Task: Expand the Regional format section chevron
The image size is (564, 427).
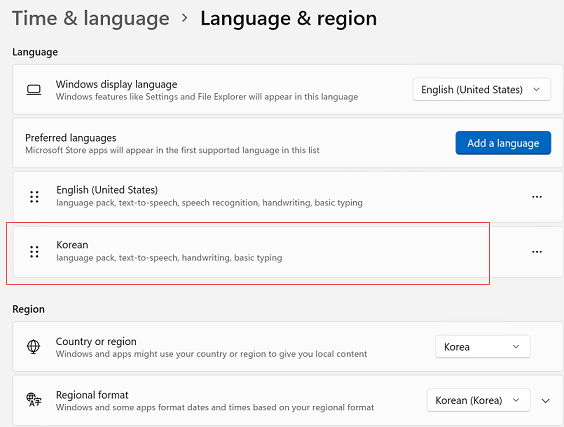Action: pyautogui.click(x=545, y=400)
